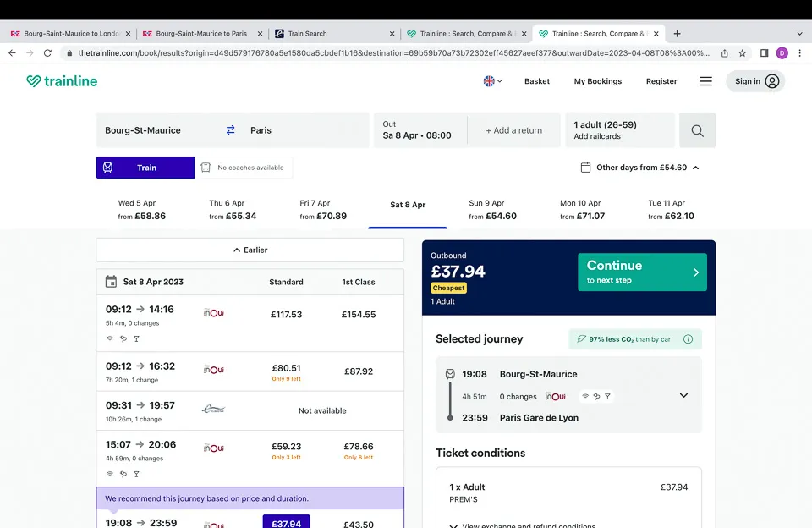The height and width of the screenshot is (528, 812).
Task: Select Mon 10 Apr date tab
Action: pyautogui.click(x=582, y=210)
